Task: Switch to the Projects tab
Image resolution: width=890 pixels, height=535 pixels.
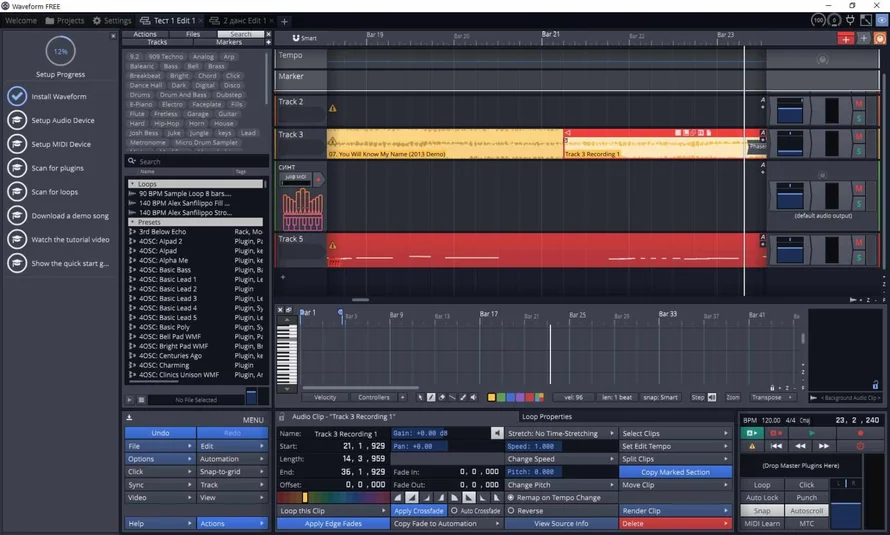Action: (x=65, y=20)
